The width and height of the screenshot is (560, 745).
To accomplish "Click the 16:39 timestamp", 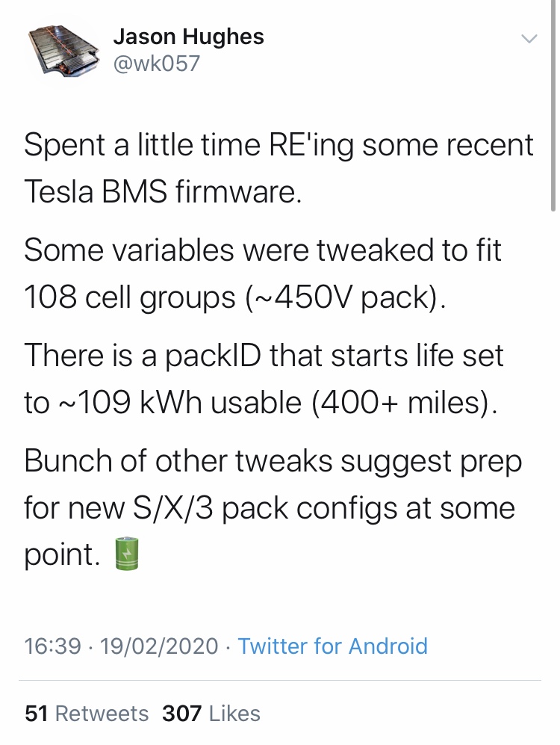I will pyautogui.click(x=53, y=646).
